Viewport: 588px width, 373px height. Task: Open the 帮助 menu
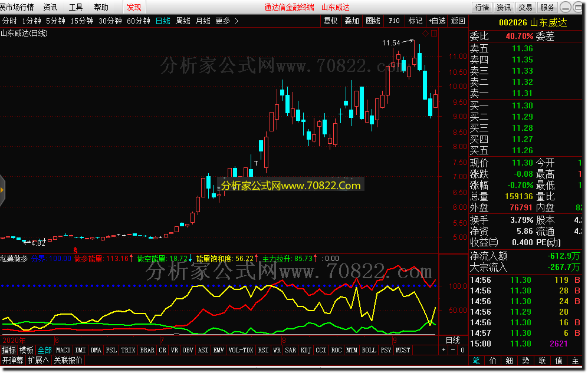(x=101, y=7)
